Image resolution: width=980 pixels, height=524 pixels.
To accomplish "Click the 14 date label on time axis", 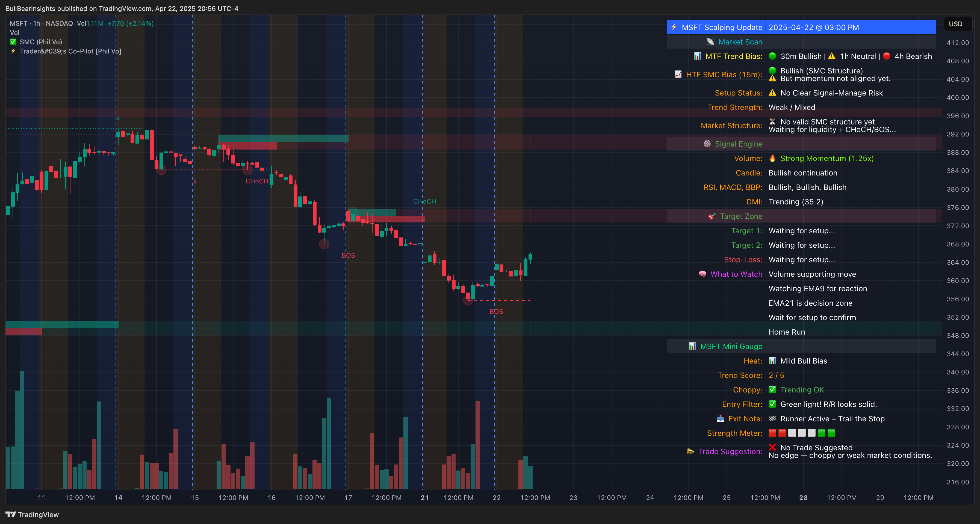I will coord(118,497).
